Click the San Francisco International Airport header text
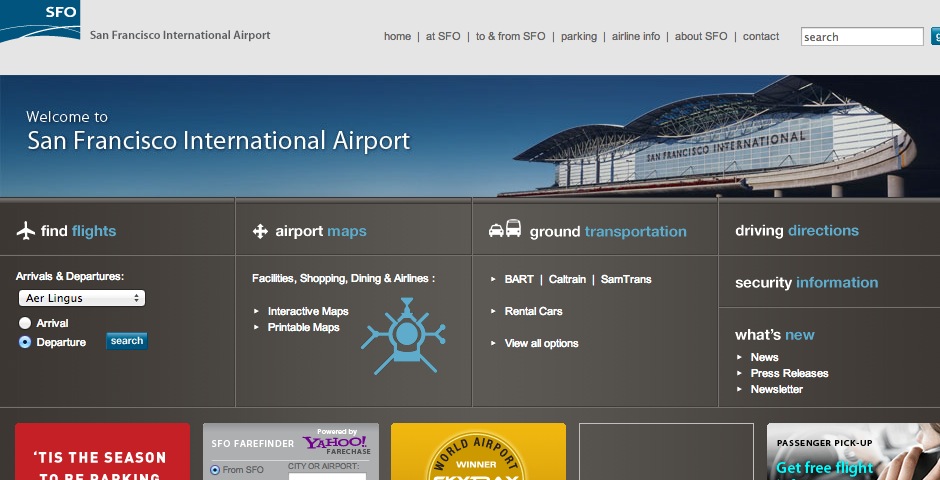This screenshot has height=480, width=940. coord(180,35)
